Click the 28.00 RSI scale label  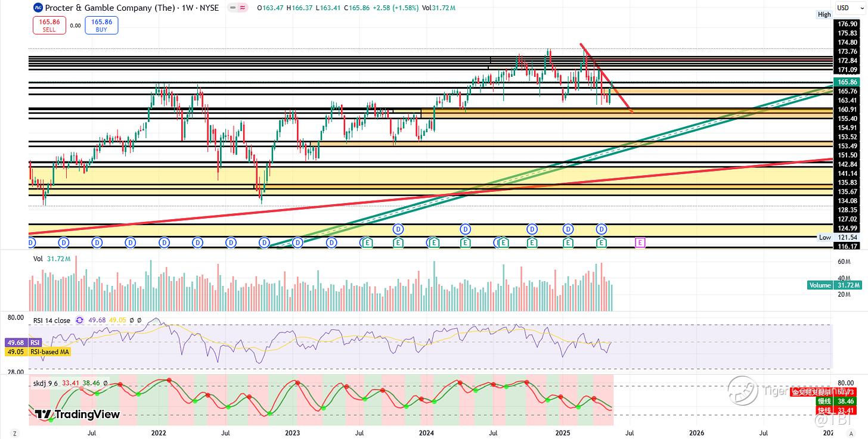pyautogui.click(x=15, y=372)
